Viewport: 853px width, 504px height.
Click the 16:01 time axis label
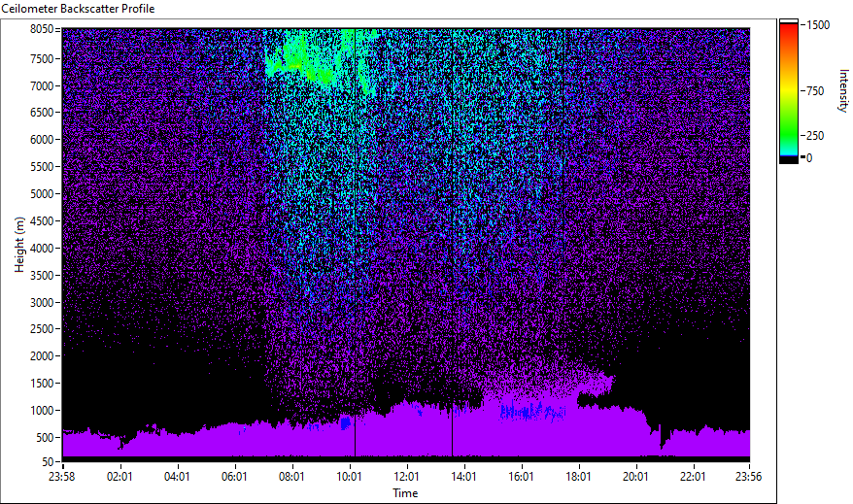click(x=521, y=477)
